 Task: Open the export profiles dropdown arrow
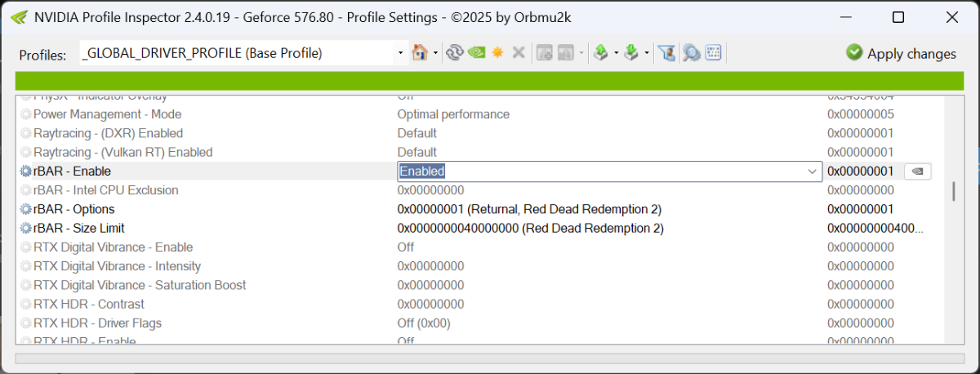pyautogui.click(x=615, y=53)
